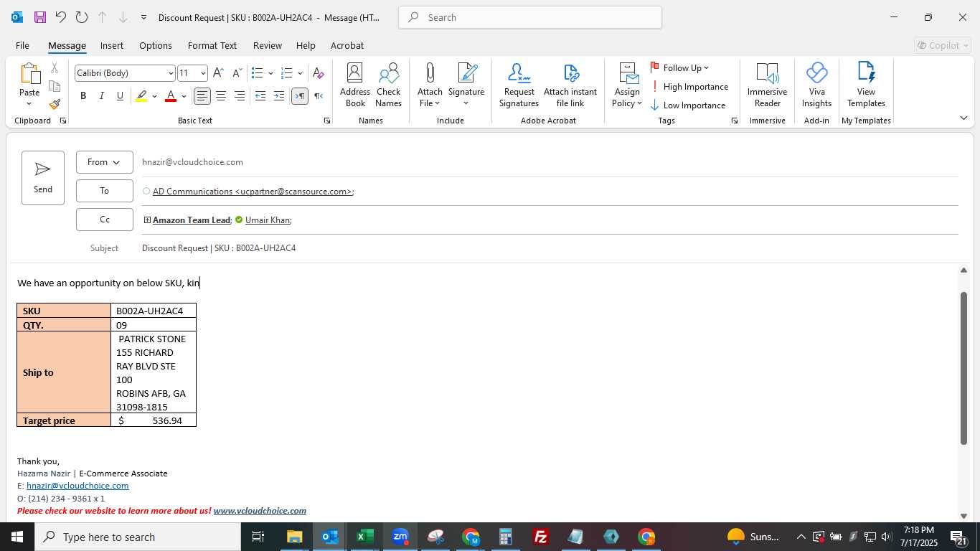Set left-to-right text direction
The width and height of the screenshot is (980, 551).
click(300, 96)
